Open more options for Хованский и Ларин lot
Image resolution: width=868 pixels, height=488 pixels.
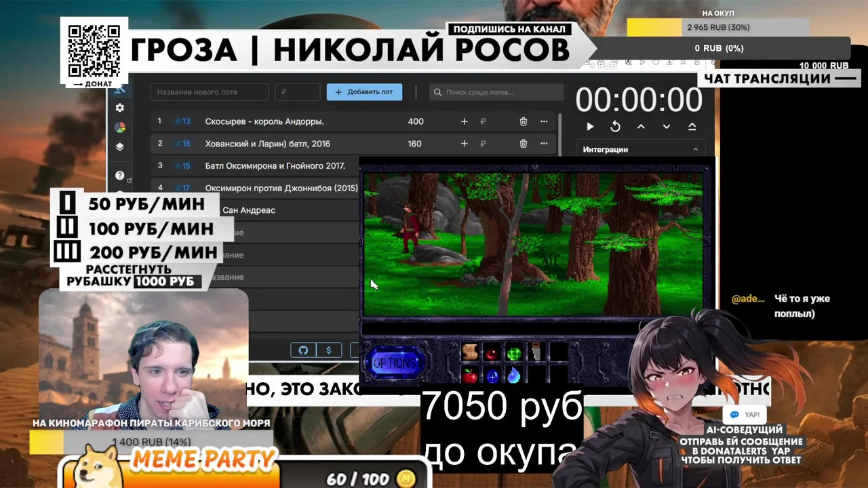544,144
